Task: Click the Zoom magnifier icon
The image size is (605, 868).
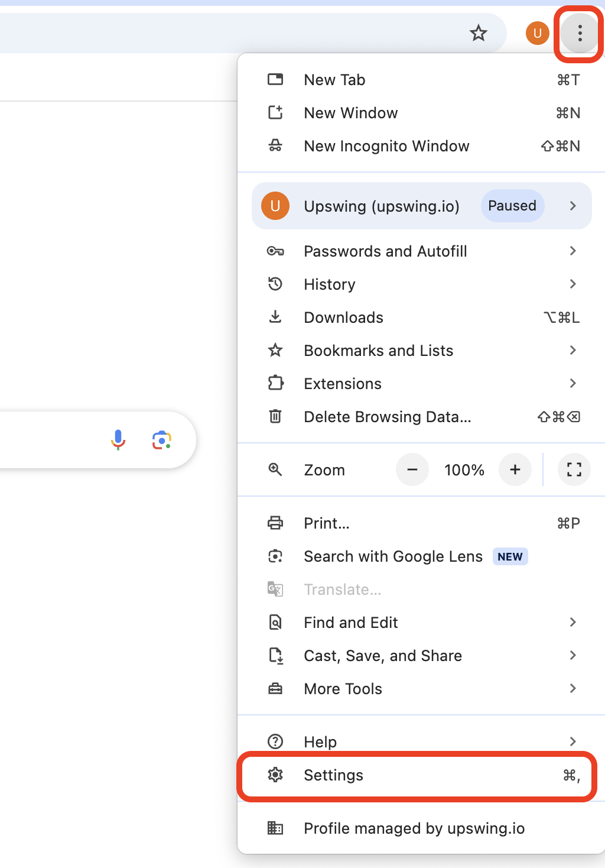Action: pos(275,469)
